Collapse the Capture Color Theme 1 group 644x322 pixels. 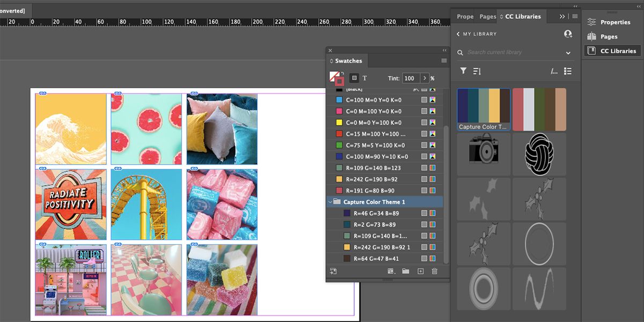(x=331, y=201)
